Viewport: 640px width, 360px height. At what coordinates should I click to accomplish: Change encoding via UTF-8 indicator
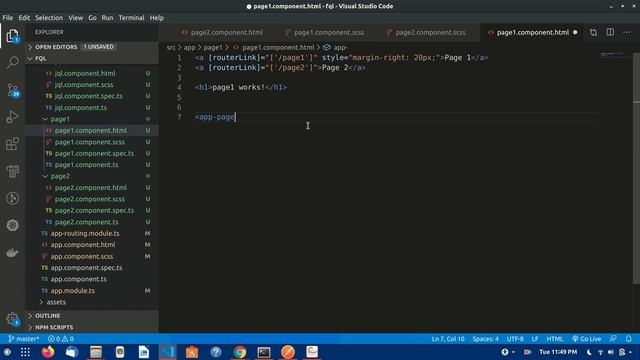coord(515,339)
